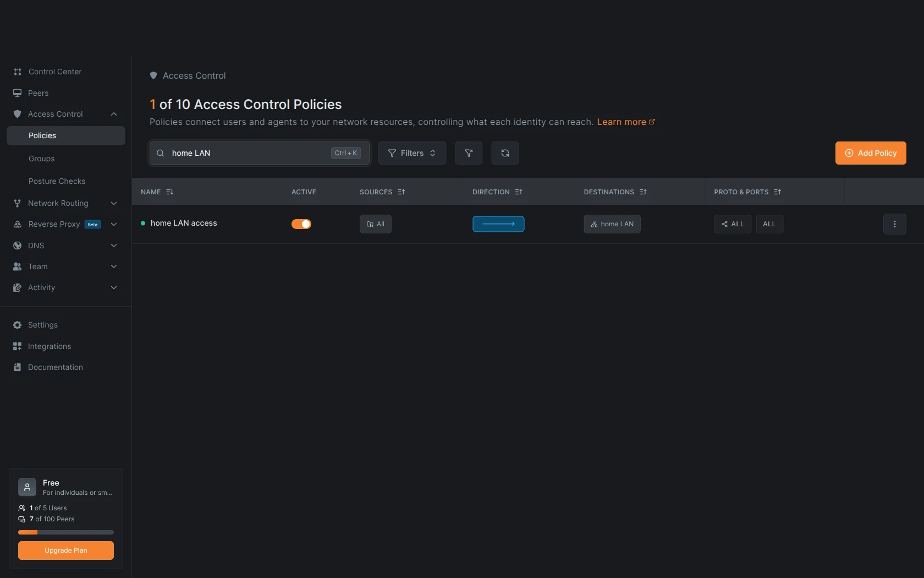Click the Free plan avatar icon
The image size is (924, 578).
[27, 487]
